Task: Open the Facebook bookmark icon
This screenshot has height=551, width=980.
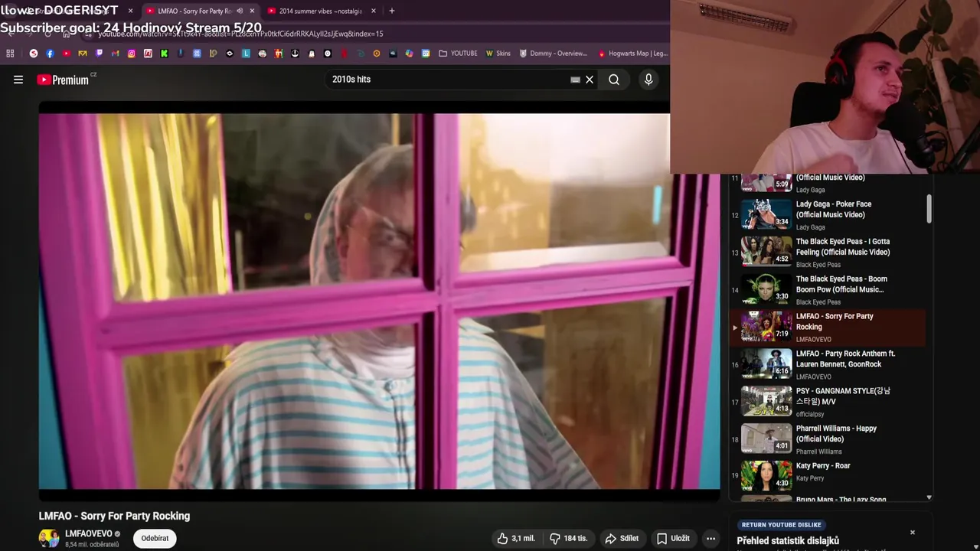Action: coord(50,54)
